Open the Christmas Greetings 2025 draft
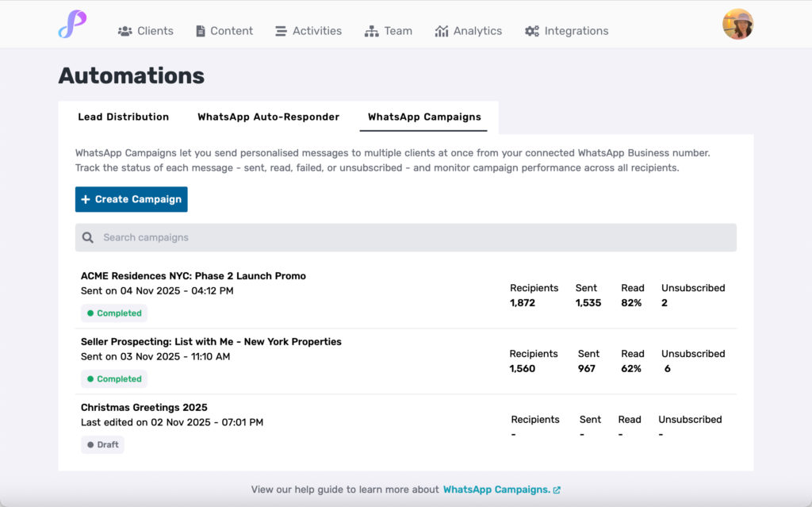This screenshot has height=507, width=812. tap(144, 408)
